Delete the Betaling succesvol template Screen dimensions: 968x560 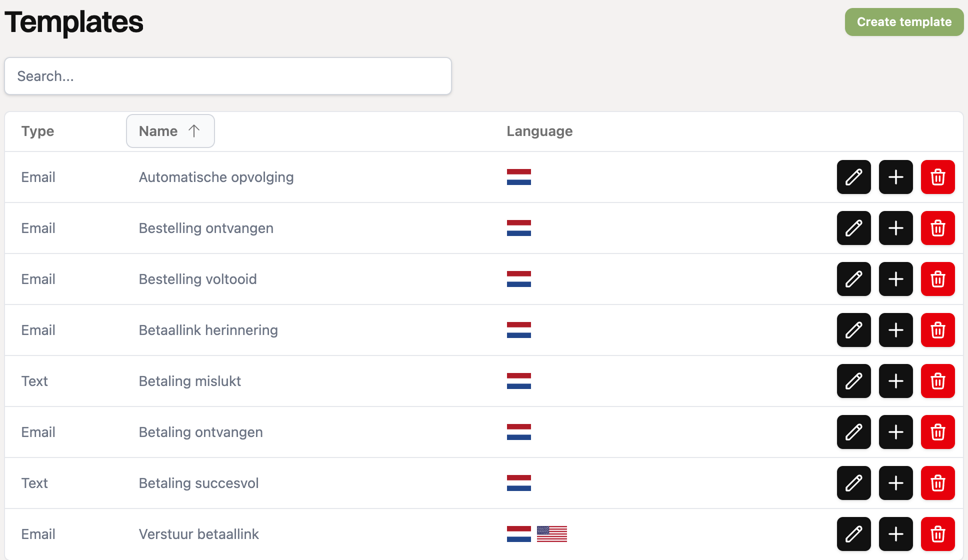[938, 483]
